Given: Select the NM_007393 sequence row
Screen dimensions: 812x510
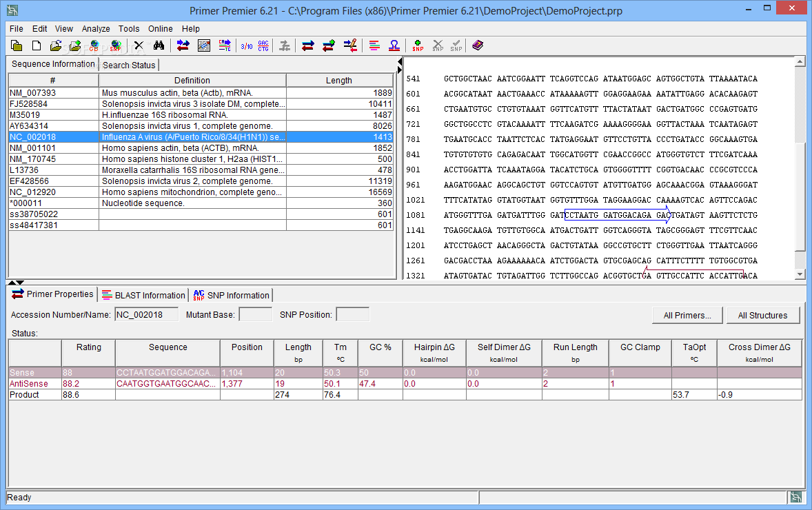Looking at the screenshot, I should pos(201,92).
